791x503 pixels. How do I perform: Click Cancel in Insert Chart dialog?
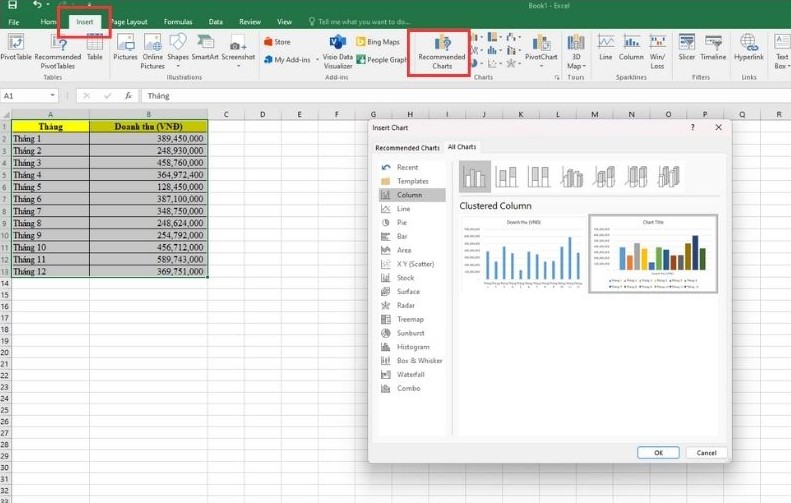click(x=706, y=452)
